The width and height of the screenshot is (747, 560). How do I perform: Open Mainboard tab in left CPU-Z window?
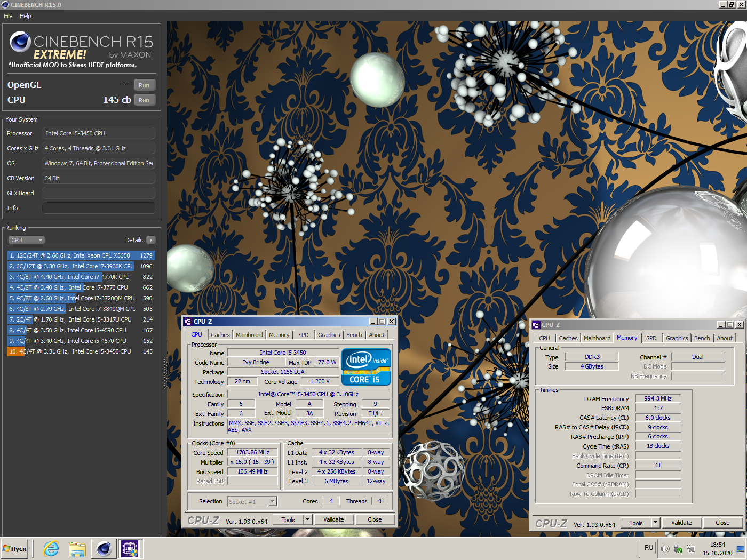[249, 335]
